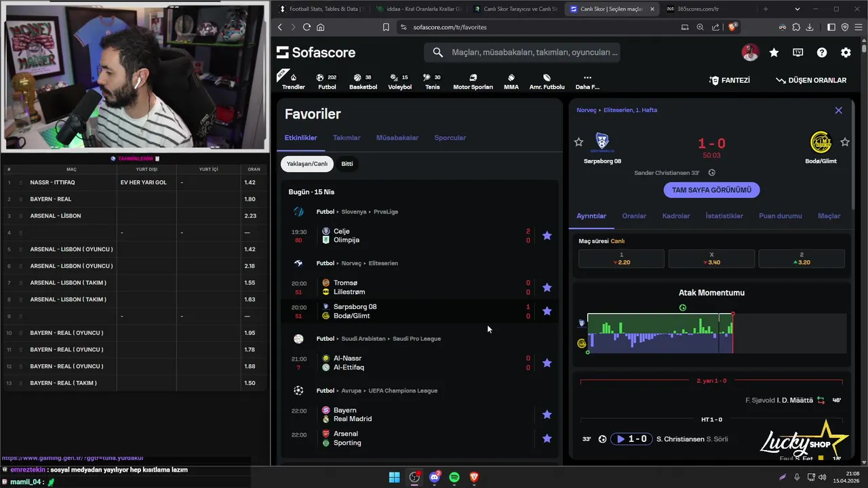Open the Sarpsborg 08 team logo

602,142
